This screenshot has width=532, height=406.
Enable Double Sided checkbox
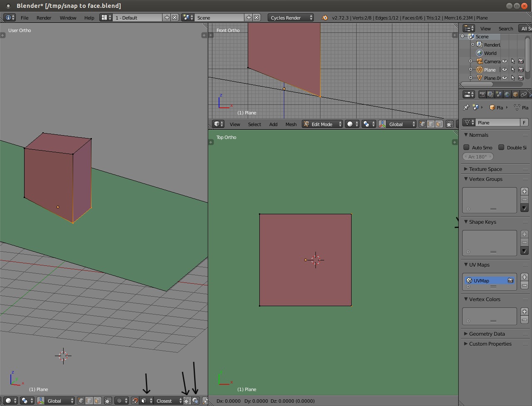[501, 147]
